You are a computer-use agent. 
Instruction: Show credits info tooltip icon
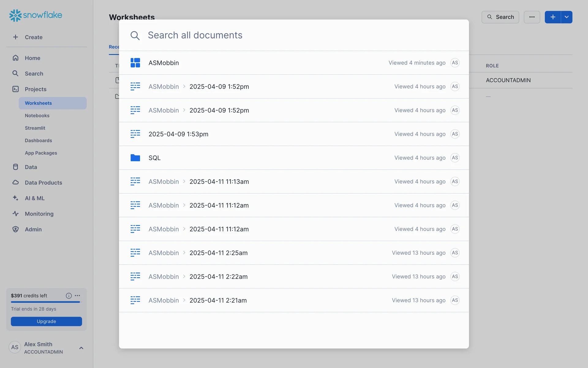coord(69,296)
